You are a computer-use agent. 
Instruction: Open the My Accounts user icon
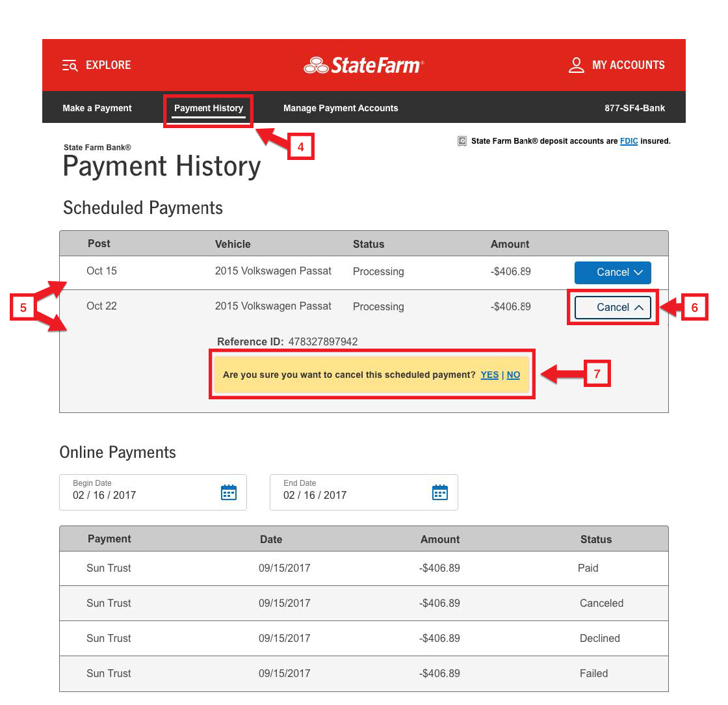tap(576, 65)
